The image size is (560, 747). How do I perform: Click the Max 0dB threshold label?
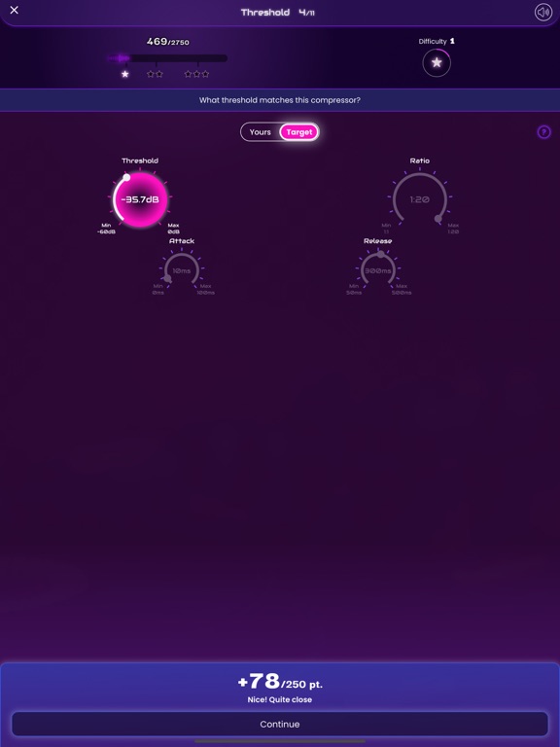(x=173, y=229)
